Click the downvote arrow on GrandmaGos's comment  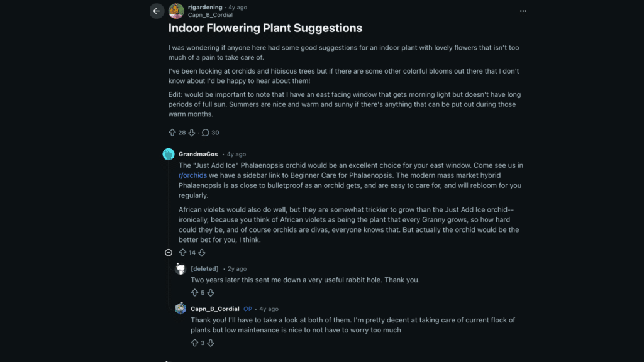pos(201,252)
